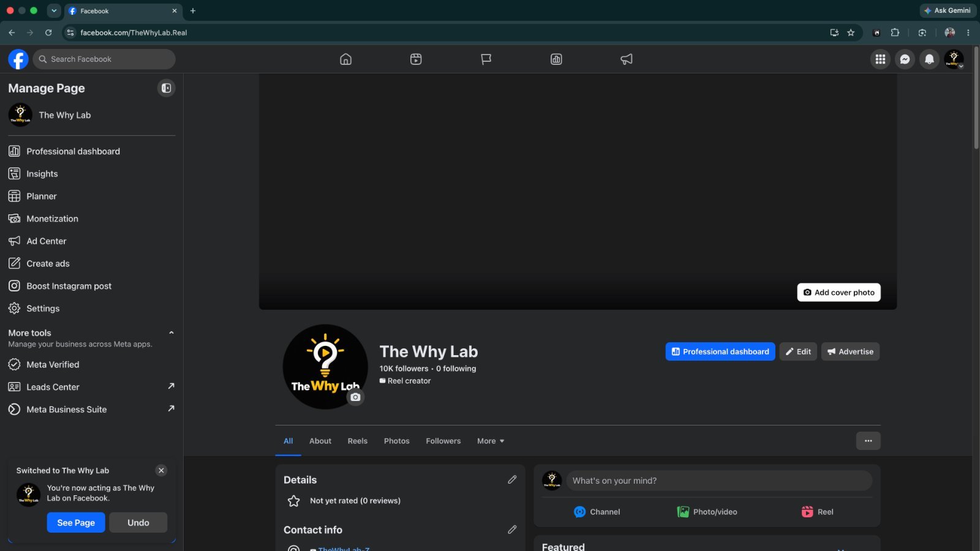980x551 pixels.
Task: Click the Facebook logo icon
Action: click(18, 59)
